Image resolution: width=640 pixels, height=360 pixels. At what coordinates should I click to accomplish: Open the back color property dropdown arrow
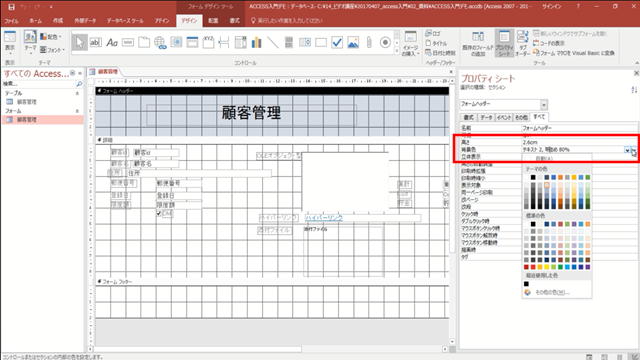627,150
